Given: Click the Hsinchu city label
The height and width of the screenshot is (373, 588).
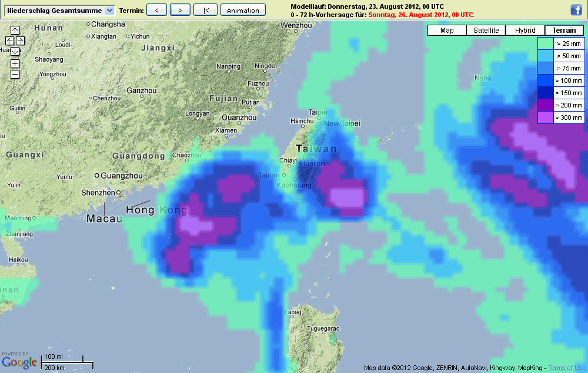Looking at the screenshot, I should [302, 121].
